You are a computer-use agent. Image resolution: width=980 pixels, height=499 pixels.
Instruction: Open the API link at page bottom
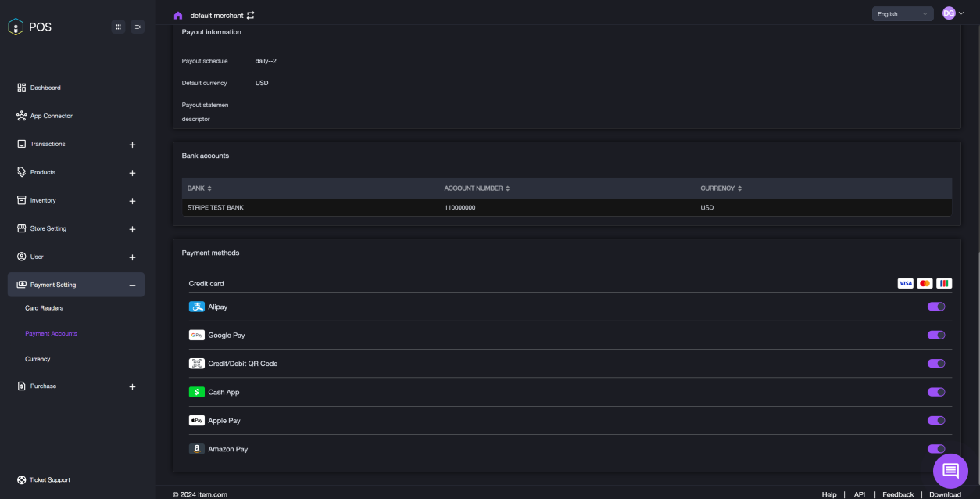click(x=859, y=494)
